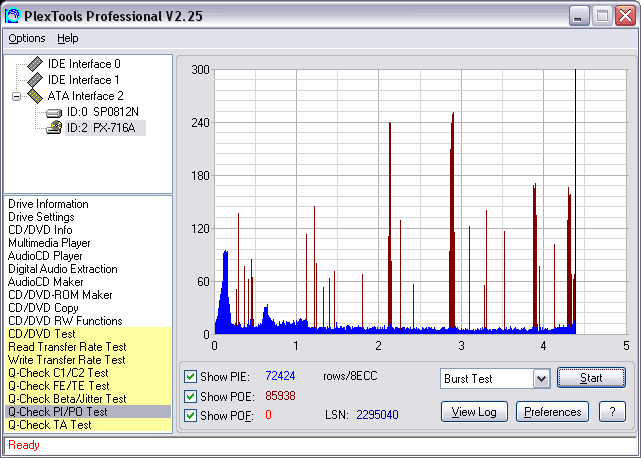Select ID:0 SP0812N drive
The image size is (641, 458).
click(103, 112)
